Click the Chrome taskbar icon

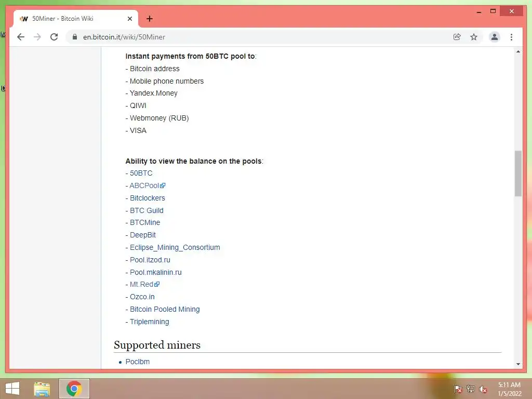(74, 389)
